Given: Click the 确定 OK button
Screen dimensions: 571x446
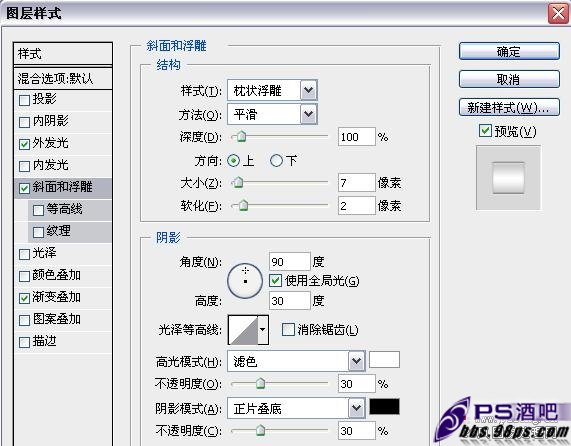Looking at the screenshot, I should pos(509,51).
